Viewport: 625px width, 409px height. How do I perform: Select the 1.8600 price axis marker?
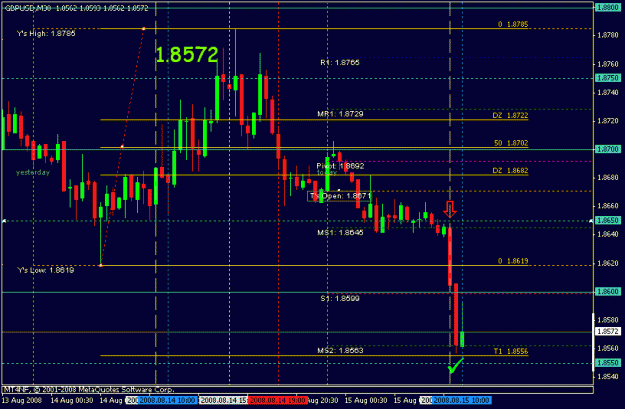point(608,291)
